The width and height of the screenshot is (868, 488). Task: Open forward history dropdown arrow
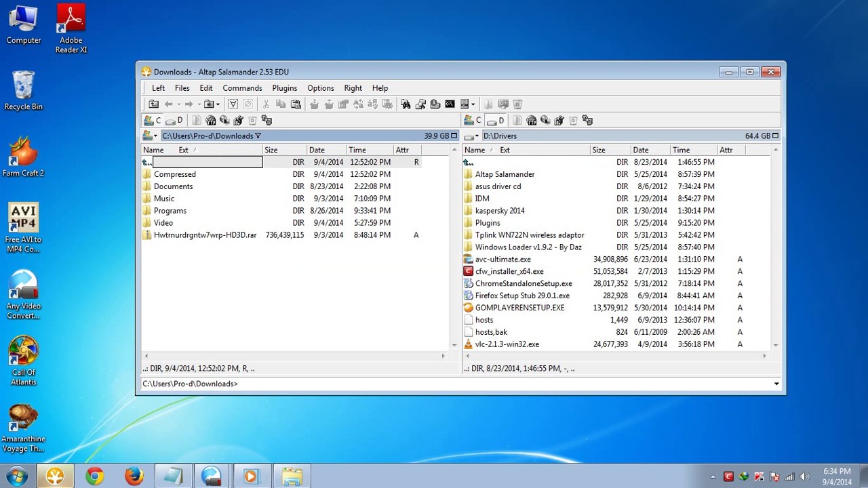199,104
